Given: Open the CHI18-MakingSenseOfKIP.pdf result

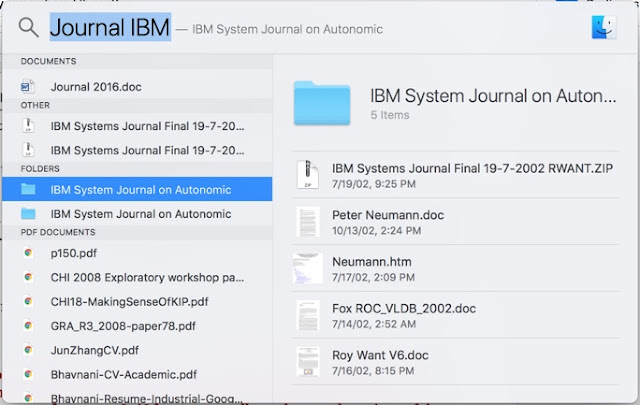Looking at the screenshot, I should tap(137, 301).
